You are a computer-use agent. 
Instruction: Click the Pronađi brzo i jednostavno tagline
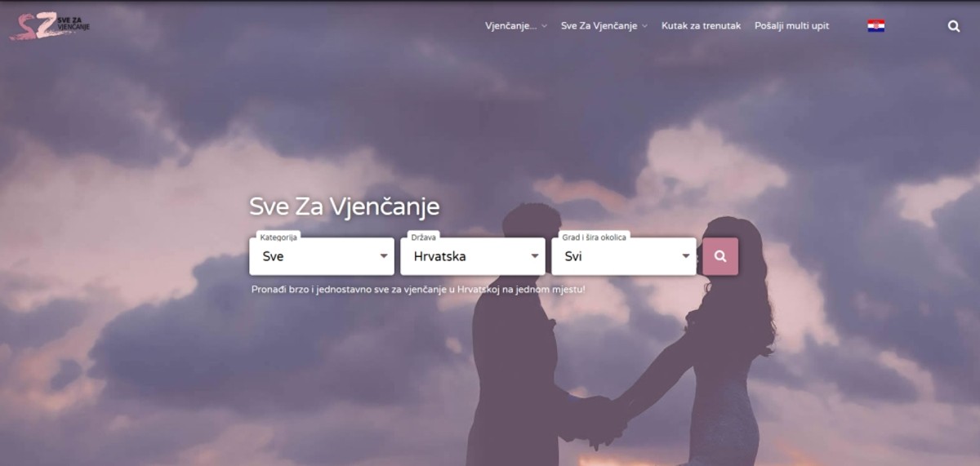pyautogui.click(x=418, y=290)
